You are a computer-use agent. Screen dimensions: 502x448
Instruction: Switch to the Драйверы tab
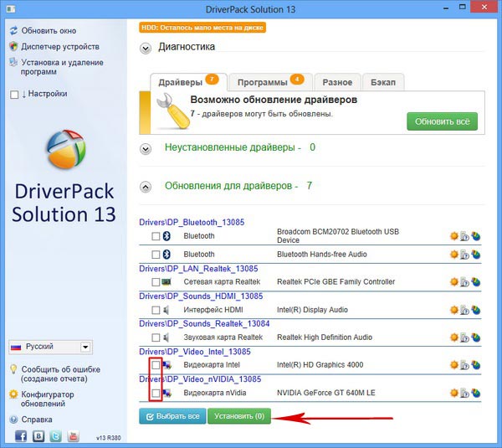click(188, 82)
